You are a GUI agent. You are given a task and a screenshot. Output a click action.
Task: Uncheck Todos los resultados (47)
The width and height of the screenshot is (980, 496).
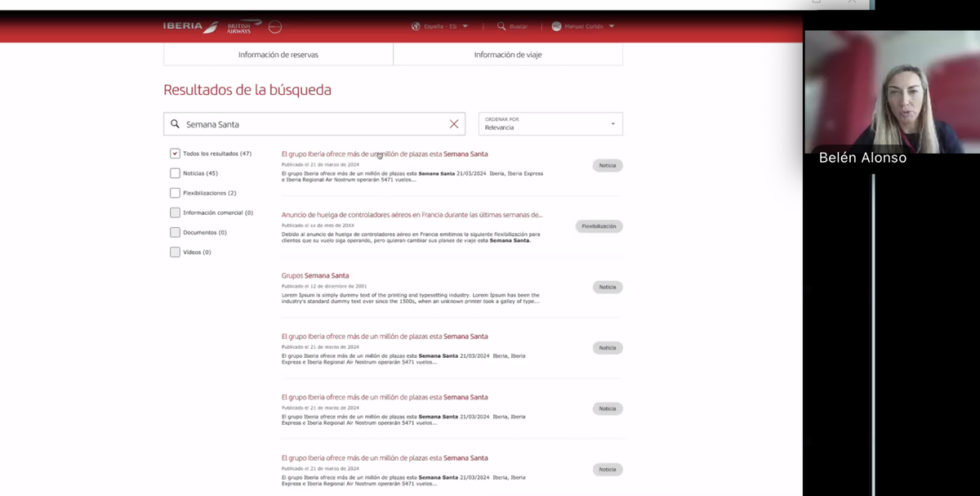175,154
